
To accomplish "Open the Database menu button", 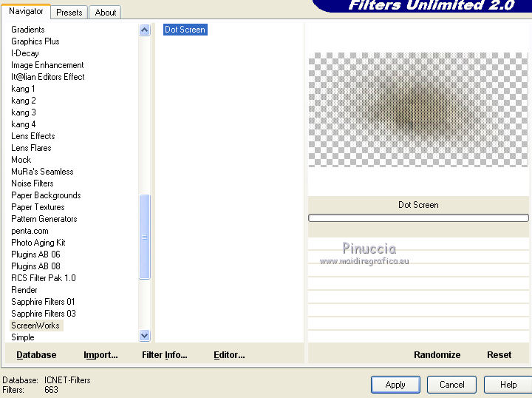I will 36,355.
